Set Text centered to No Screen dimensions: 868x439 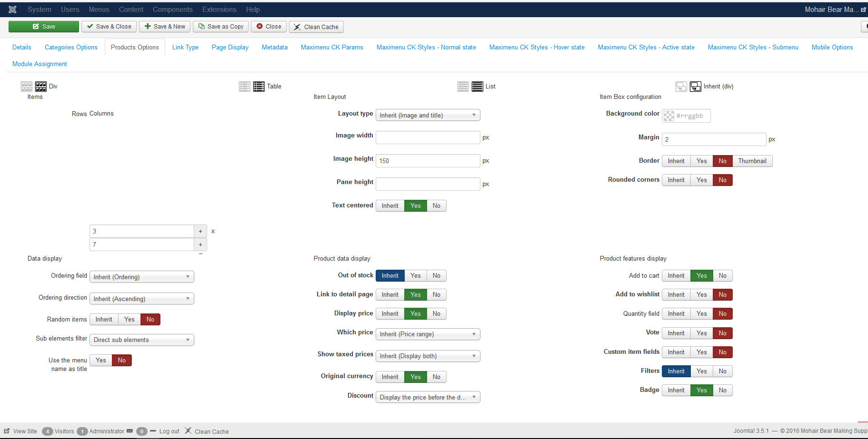[x=437, y=205]
